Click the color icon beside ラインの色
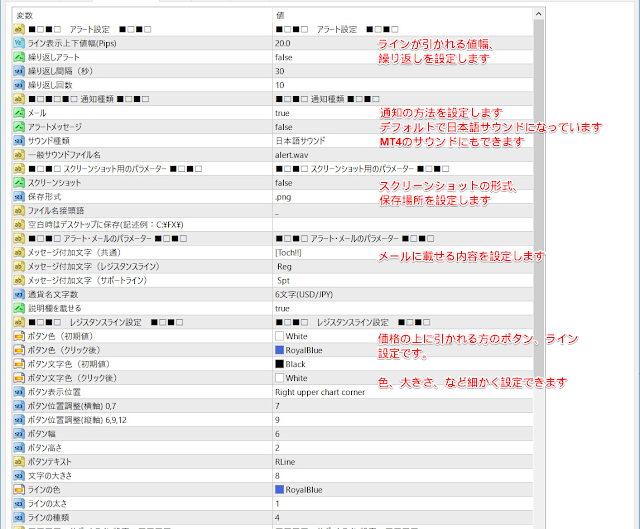Viewport: 640px width, 529px height. 19,489
